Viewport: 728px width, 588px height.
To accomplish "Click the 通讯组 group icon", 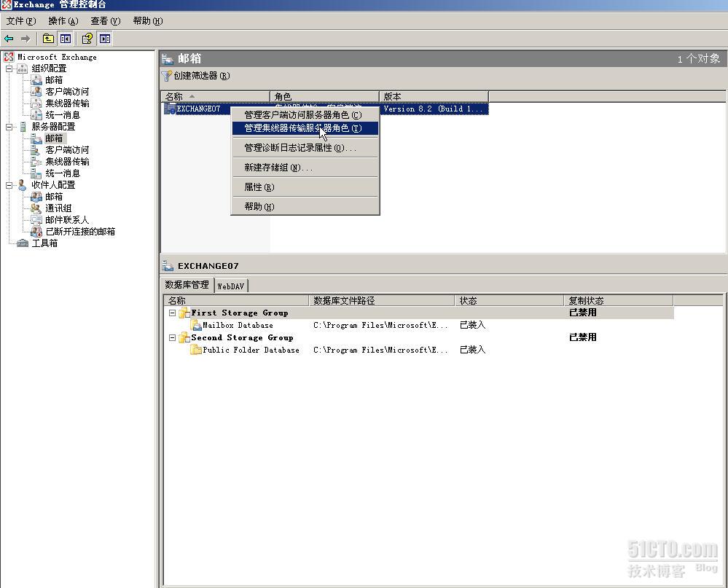I will (x=36, y=208).
